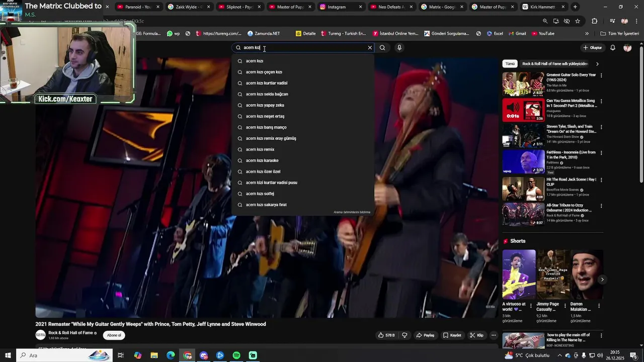Pick suggestion "acem kızı karaoke"
Image resolution: width=644 pixels, height=362 pixels.
[303, 160]
